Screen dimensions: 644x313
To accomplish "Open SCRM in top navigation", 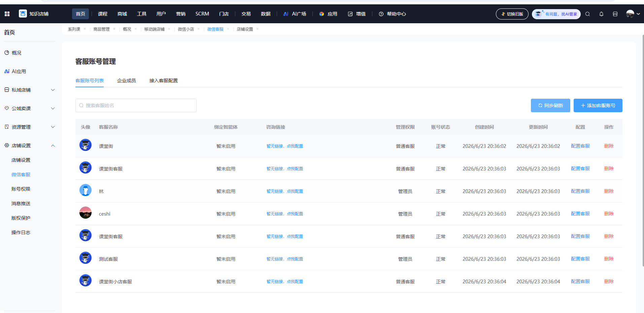I will [x=202, y=14].
